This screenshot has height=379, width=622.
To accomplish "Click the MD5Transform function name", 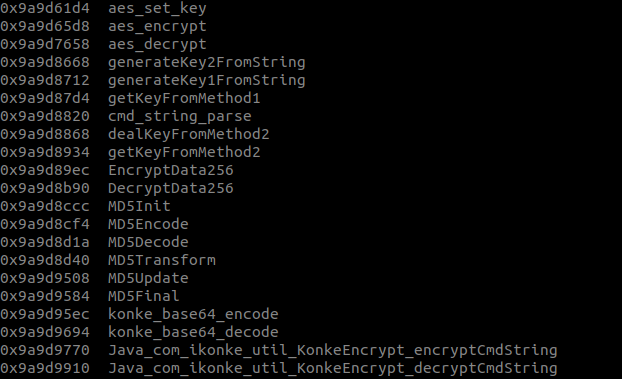I will (x=162, y=260).
